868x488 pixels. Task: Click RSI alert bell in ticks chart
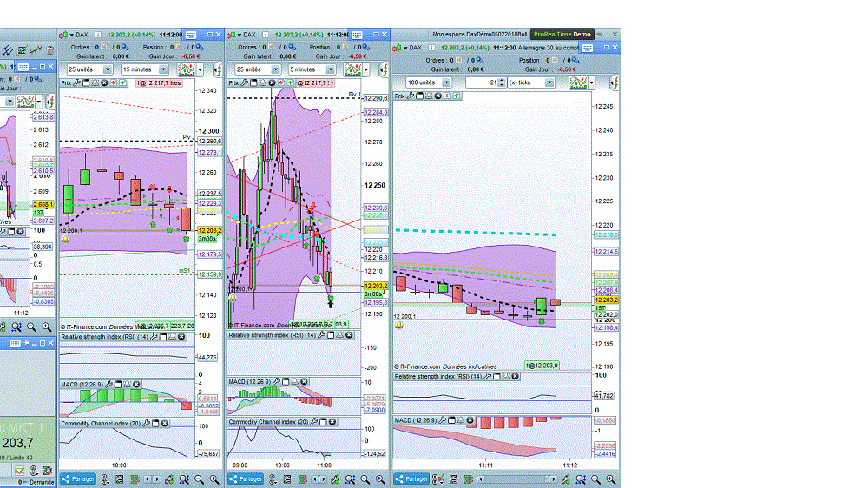coord(506,376)
